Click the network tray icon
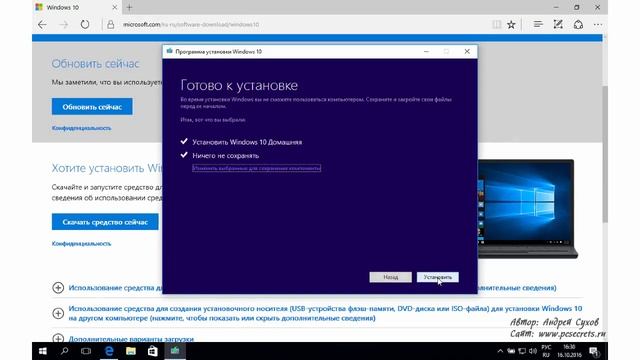The width and height of the screenshot is (640, 360). (x=522, y=351)
